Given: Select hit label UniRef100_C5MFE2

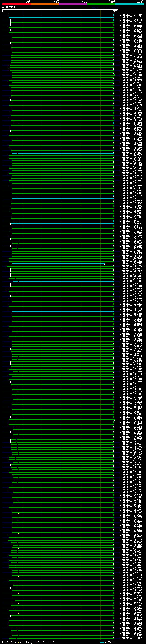Looking at the screenshot, I should click(131, 331).
